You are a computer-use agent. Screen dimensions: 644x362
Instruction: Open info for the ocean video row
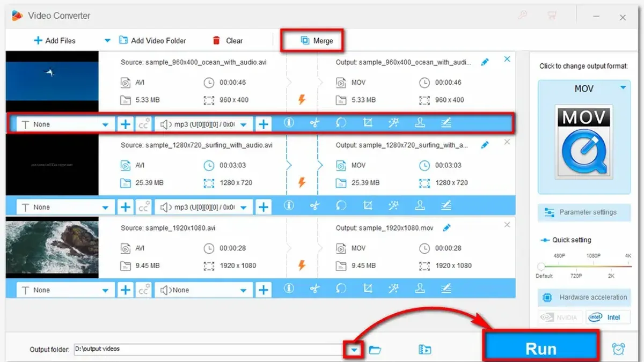[x=289, y=123]
